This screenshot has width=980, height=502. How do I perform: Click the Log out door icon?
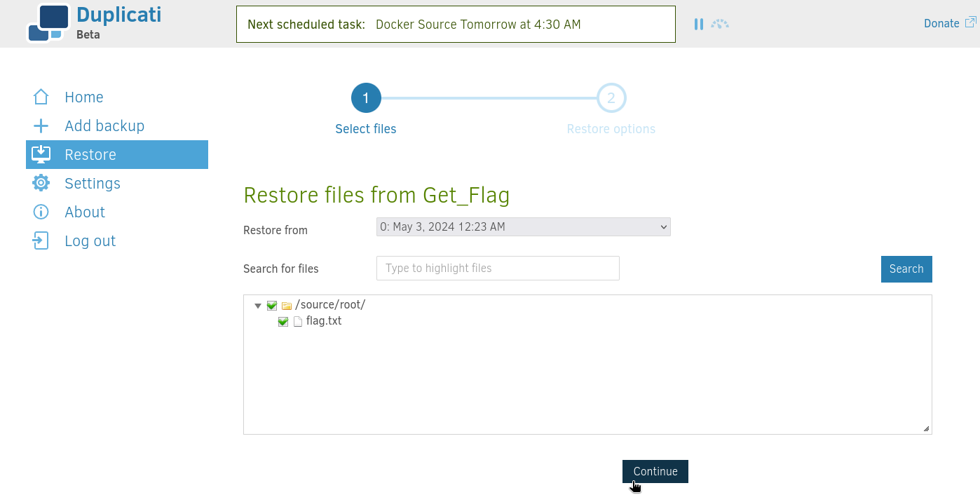pyautogui.click(x=41, y=240)
